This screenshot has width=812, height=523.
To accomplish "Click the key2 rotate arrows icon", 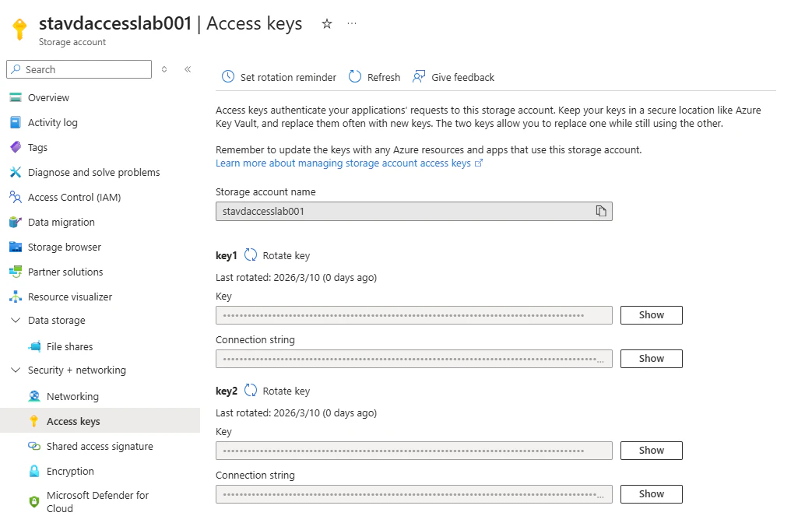I will point(251,391).
